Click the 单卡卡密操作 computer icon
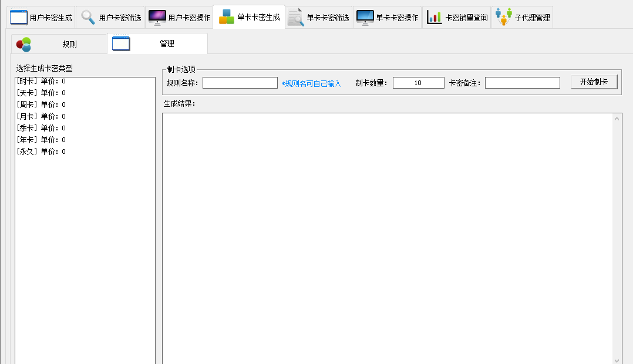Viewport: 633px width, 364px height. [365, 17]
